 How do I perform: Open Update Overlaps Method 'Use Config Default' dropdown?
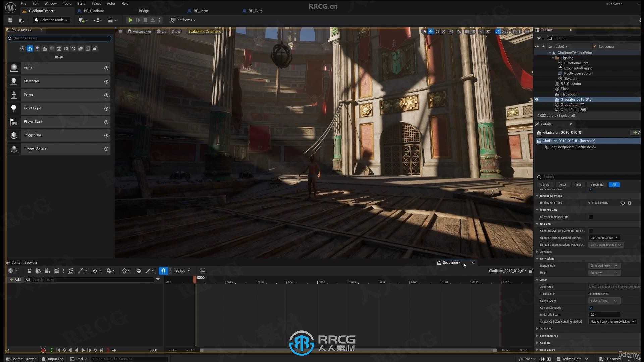[x=604, y=238]
